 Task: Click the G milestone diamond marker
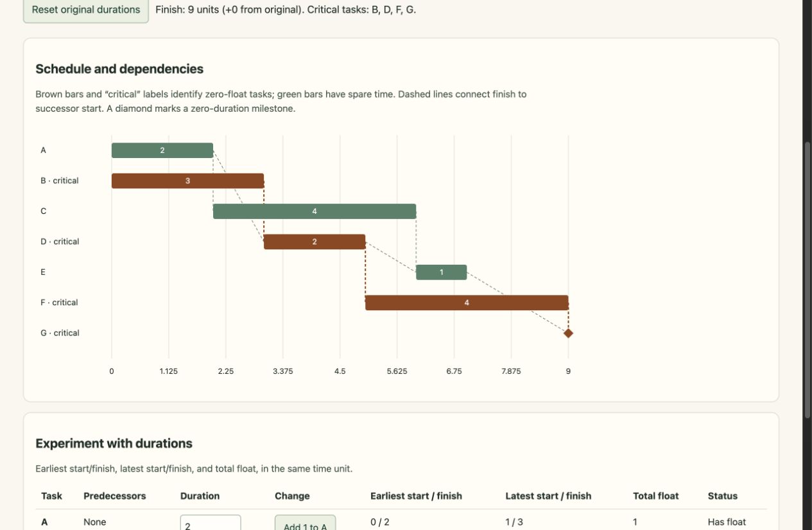pos(568,333)
